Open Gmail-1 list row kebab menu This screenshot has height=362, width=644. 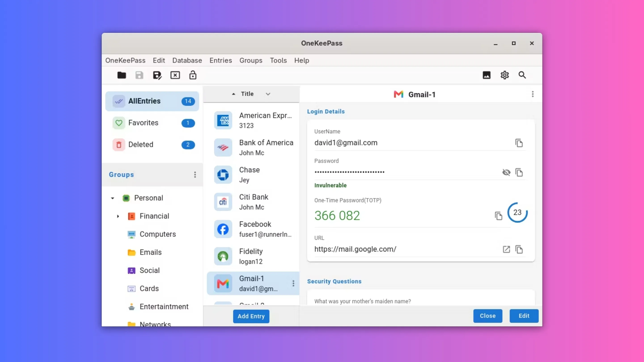(x=293, y=283)
